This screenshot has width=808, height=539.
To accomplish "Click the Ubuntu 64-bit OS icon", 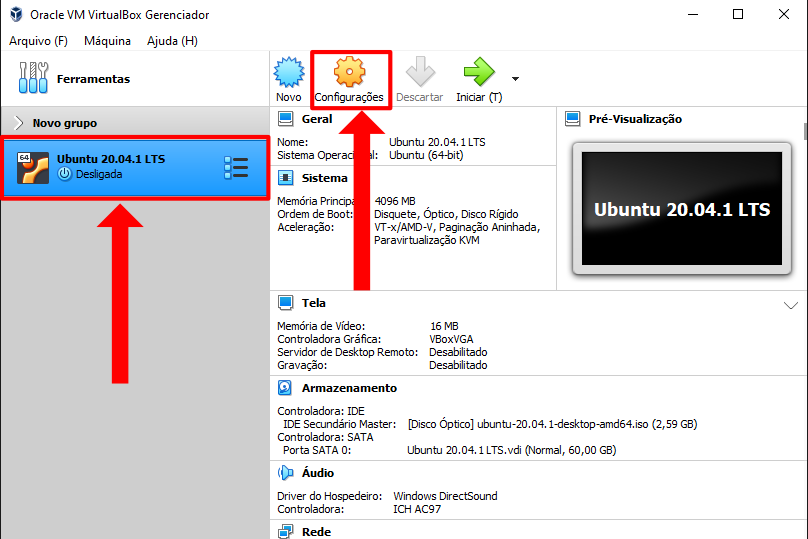I will [32, 168].
